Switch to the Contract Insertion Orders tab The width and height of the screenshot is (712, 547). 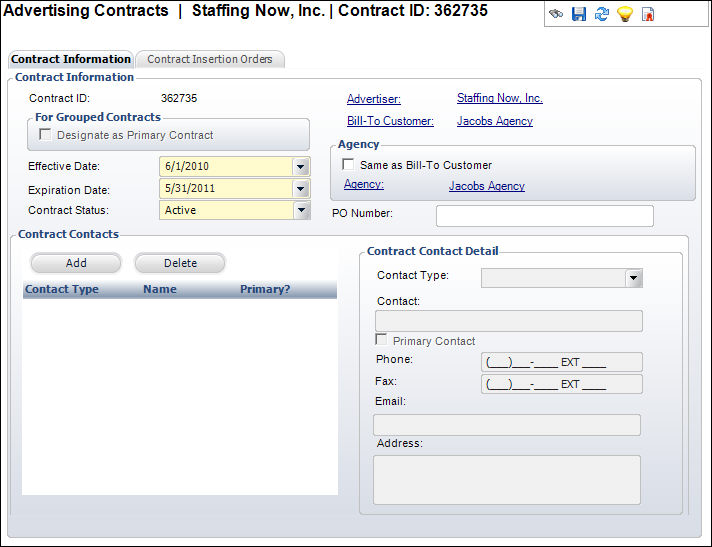click(x=210, y=59)
